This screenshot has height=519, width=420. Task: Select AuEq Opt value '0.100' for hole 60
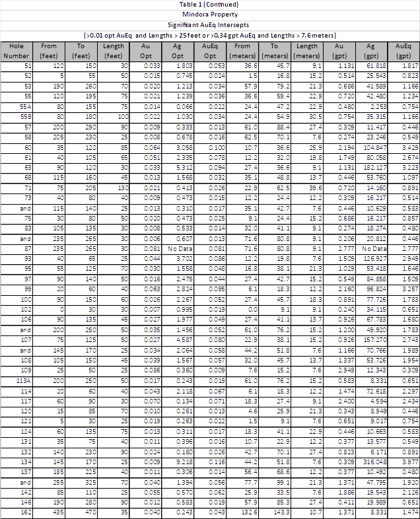(217, 148)
